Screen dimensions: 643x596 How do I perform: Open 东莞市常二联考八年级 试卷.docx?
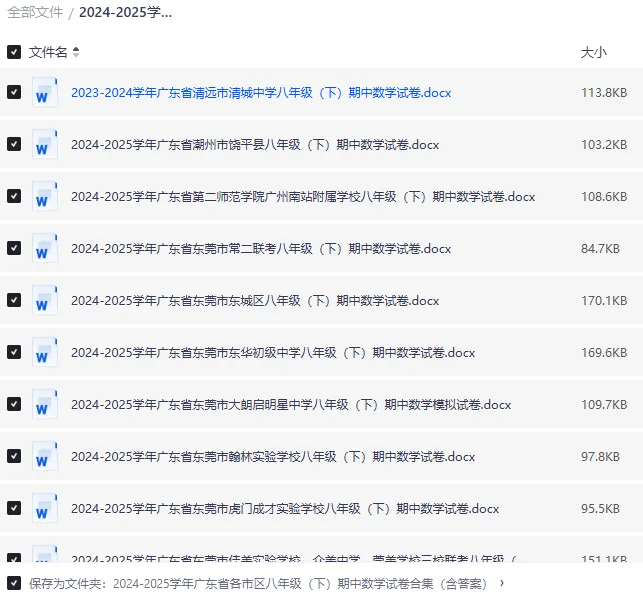click(261, 249)
